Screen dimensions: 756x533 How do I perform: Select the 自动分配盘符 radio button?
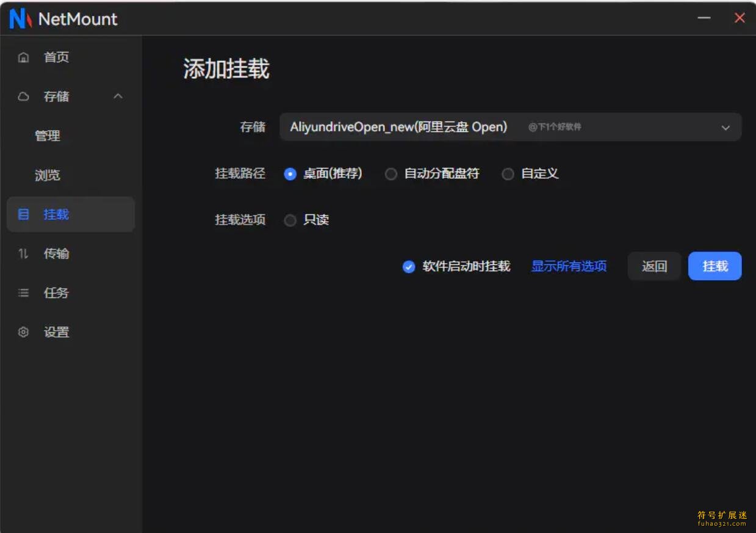click(x=391, y=174)
